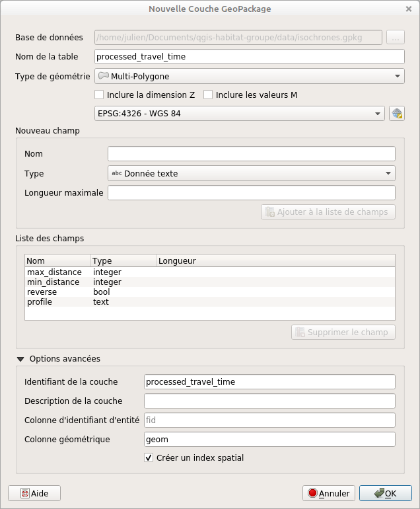Select the reverse field row
This screenshot has height=509, width=420.
click(210, 292)
